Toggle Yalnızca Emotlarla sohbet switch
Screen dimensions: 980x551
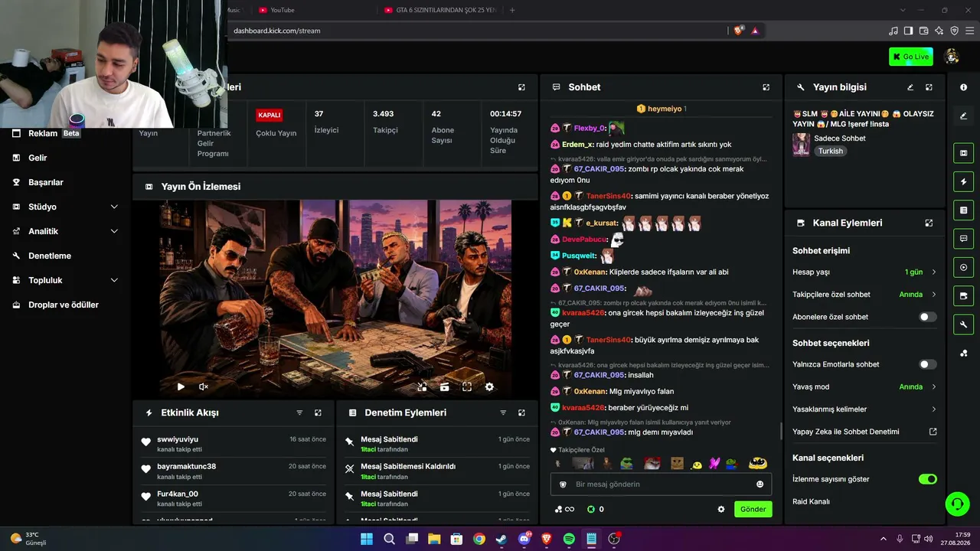928,364
